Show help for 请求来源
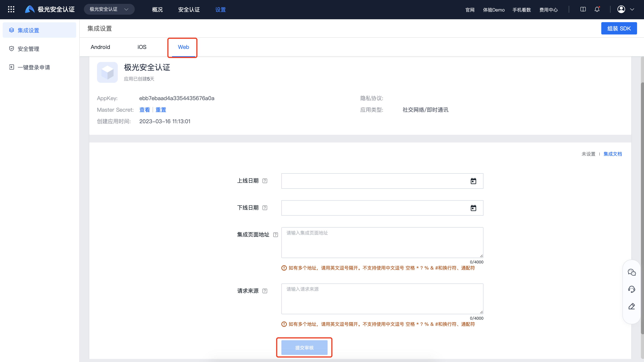 [265, 291]
